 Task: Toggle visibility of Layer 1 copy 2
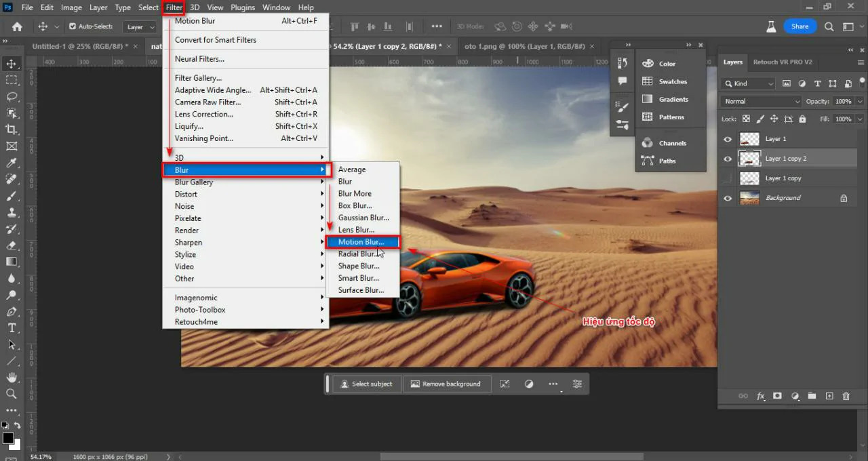(727, 158)
